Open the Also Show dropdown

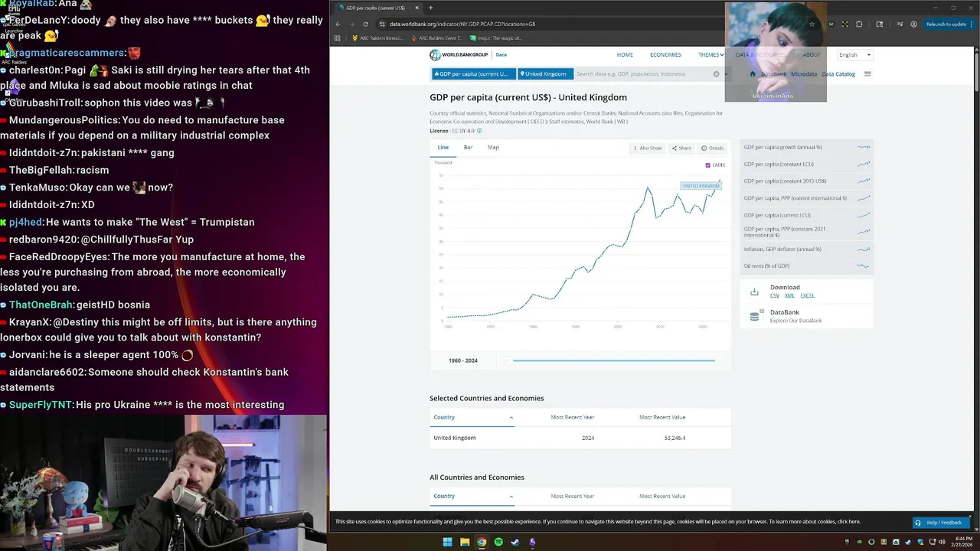pos(648,148)
